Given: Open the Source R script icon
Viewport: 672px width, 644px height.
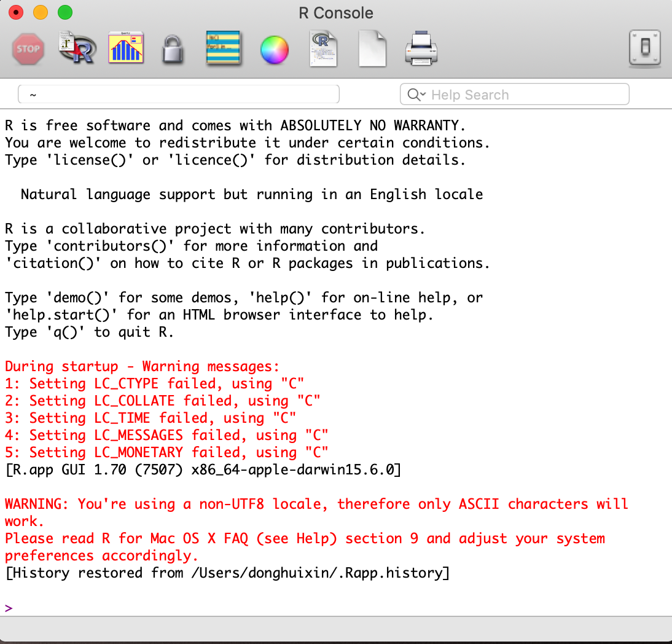Looking at the screenshot, I should (77, 47).
